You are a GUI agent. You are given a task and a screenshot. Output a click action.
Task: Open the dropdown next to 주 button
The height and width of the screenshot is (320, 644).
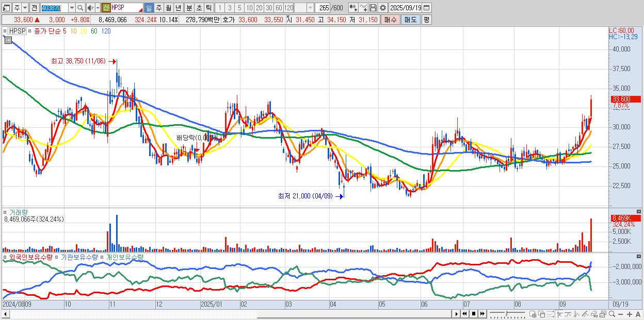pos(25,8)
